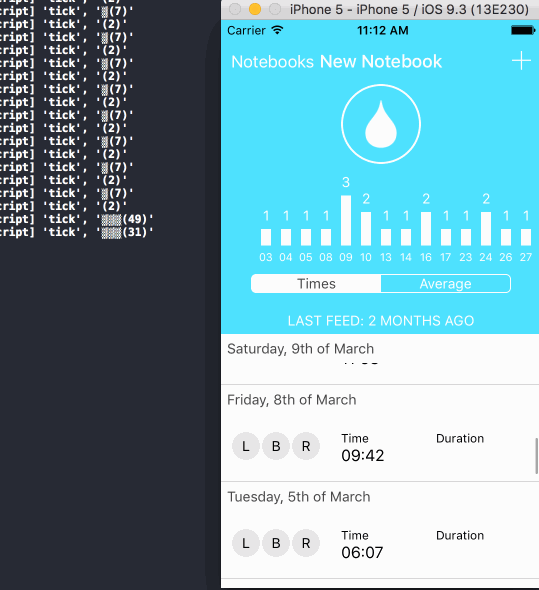Tap the New Notebook title
The height and width of the screenshot is (590, 539).
tap(381, 62)
